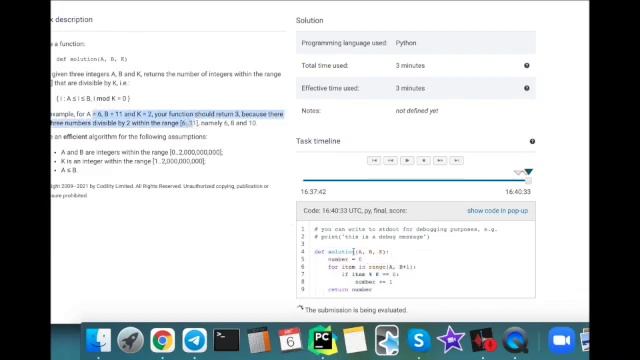
Task: Jump to first timeline snapshot button
Action: click(374, 160)
